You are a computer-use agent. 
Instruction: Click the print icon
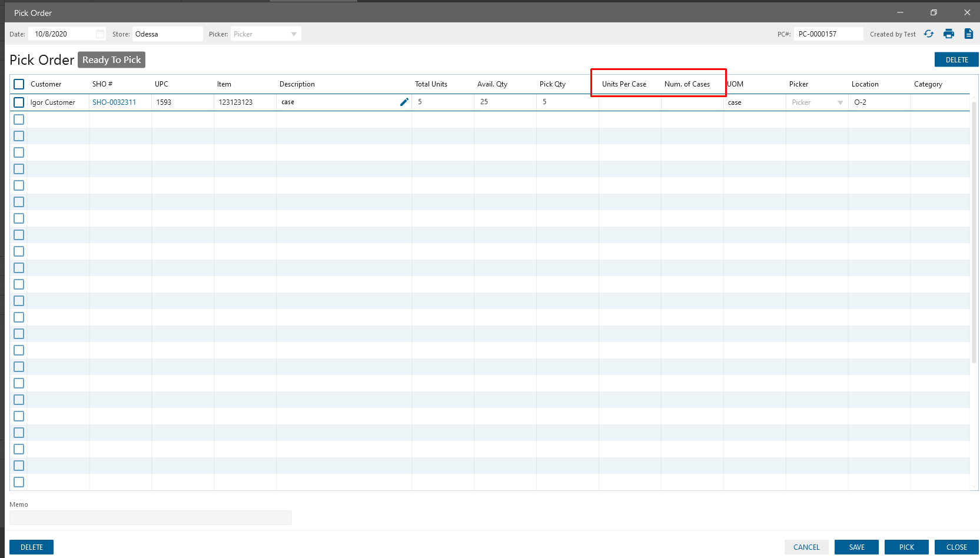click(949, 34)
